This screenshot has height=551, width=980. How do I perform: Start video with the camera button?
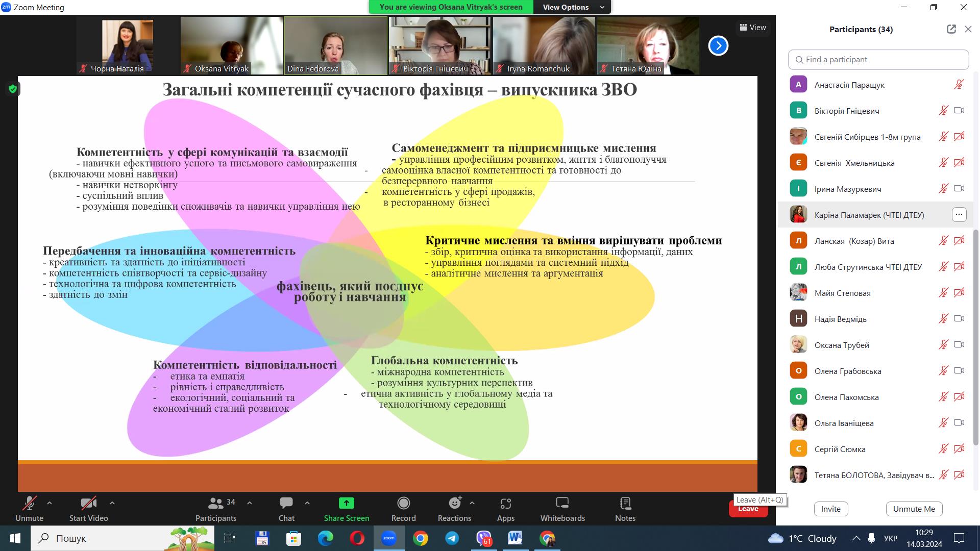88,509
